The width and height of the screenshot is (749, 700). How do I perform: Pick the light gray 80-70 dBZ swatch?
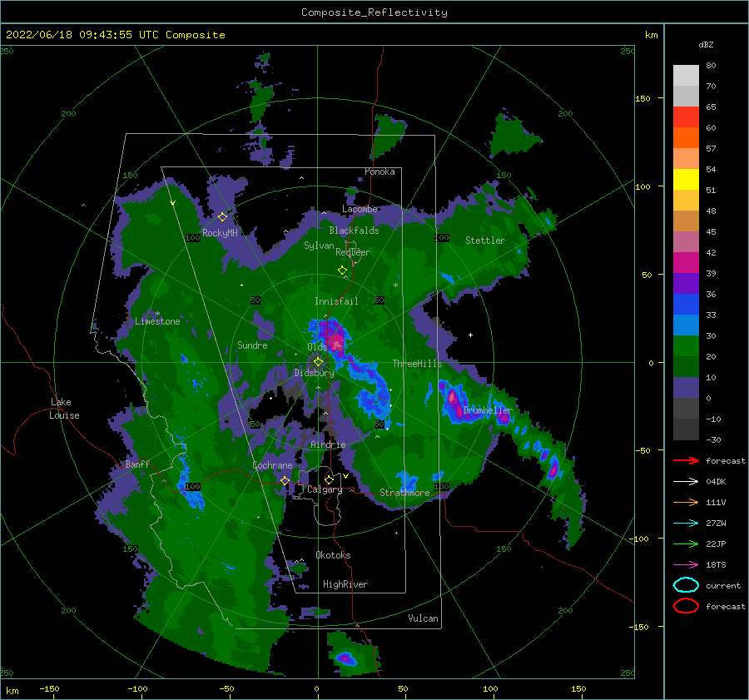tap(686, 76)
